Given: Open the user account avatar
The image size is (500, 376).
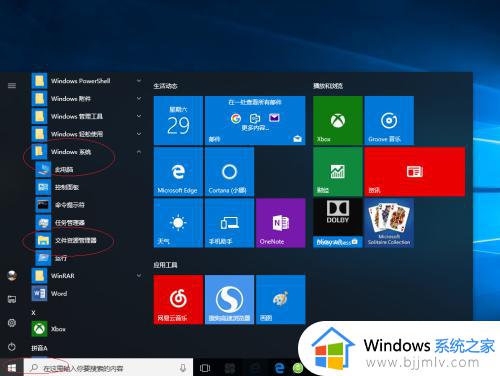Looking at the screenshot, I should click(x=12, y=275).
